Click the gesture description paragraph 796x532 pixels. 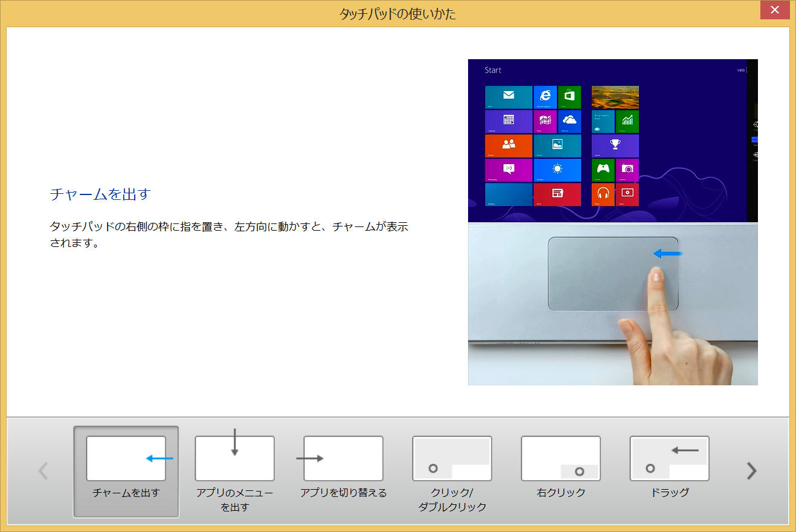(229, 236)
